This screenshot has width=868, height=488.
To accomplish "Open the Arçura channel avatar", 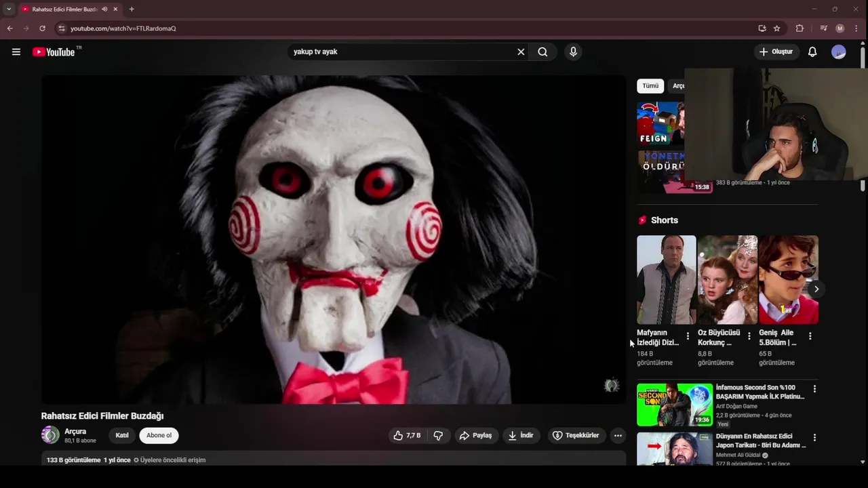I will [x=50, y=435].
